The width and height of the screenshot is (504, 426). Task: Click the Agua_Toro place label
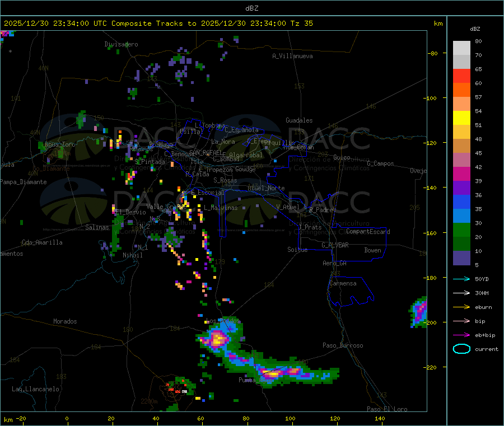pyautogui.click(x=60, y=144)
